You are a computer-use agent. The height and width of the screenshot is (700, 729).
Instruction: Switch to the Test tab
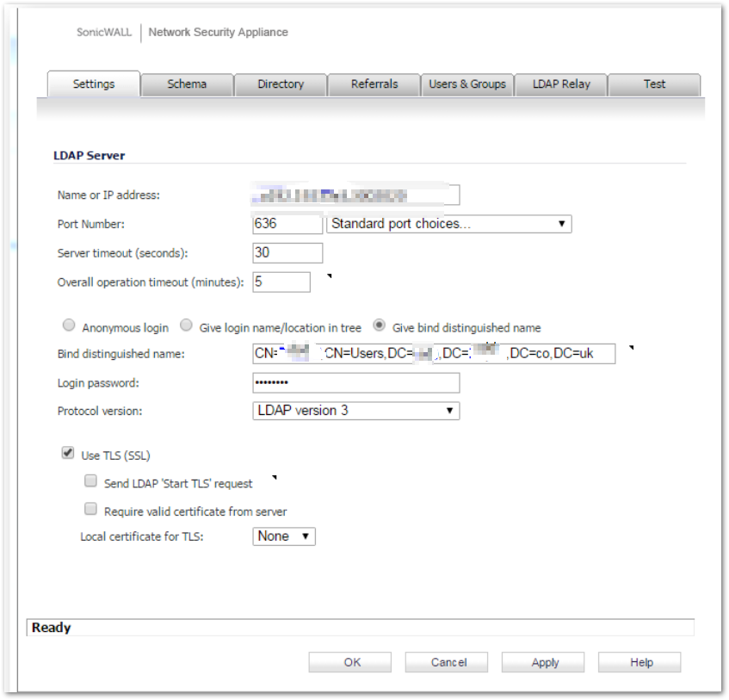tap(654, 84)
